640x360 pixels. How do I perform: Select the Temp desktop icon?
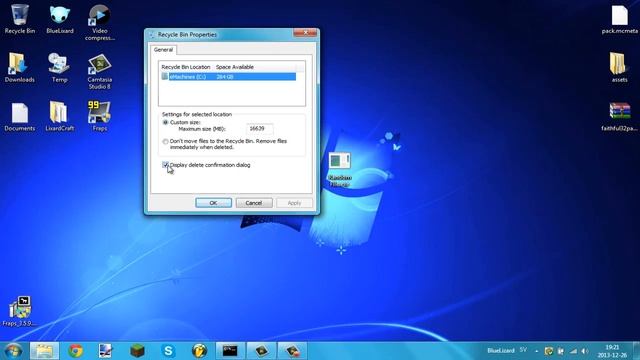click(59, 68)
